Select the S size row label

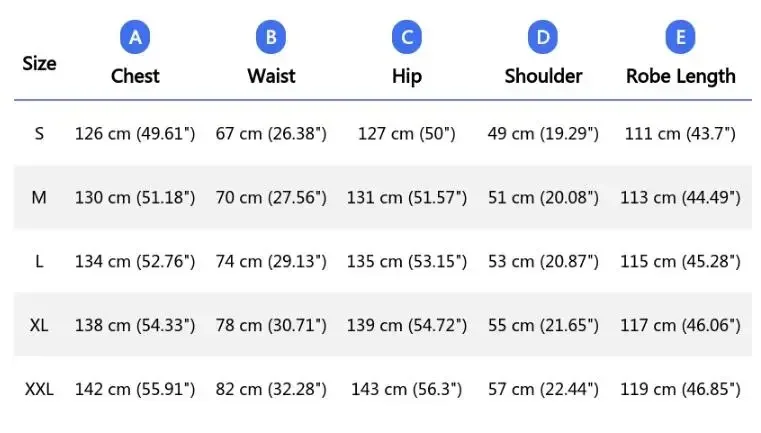pyautogui.click(x=39, y=133)
